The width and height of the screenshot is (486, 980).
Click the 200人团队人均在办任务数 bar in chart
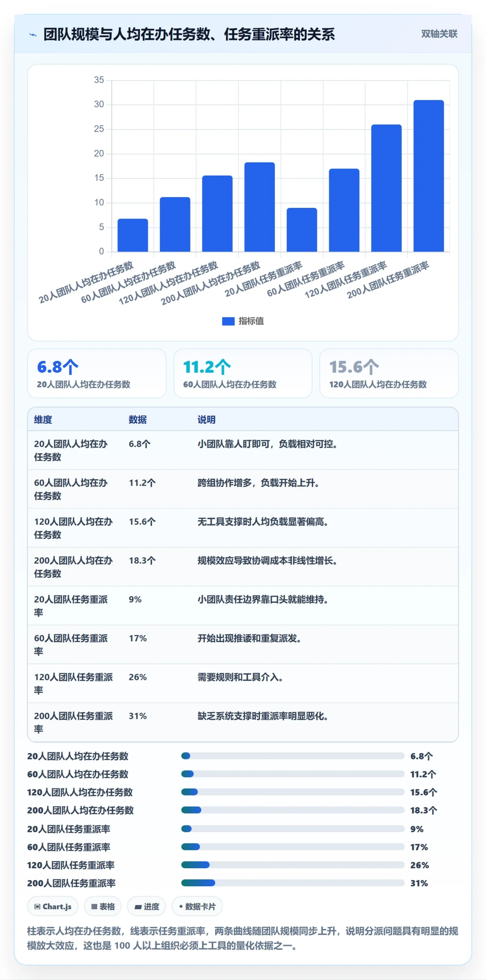point(259,207)
